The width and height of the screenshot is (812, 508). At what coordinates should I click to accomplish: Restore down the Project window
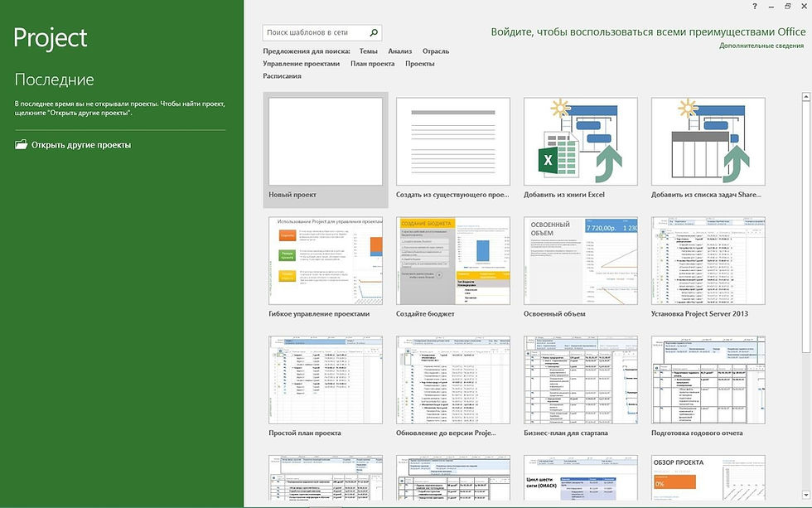(x=787, y=6)
